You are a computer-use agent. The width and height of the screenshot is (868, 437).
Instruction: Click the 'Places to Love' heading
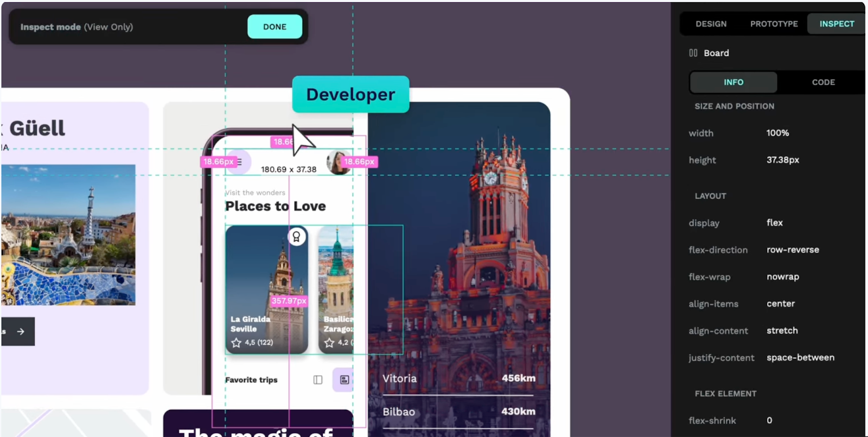pyautogui.click(x=276, y=206)
